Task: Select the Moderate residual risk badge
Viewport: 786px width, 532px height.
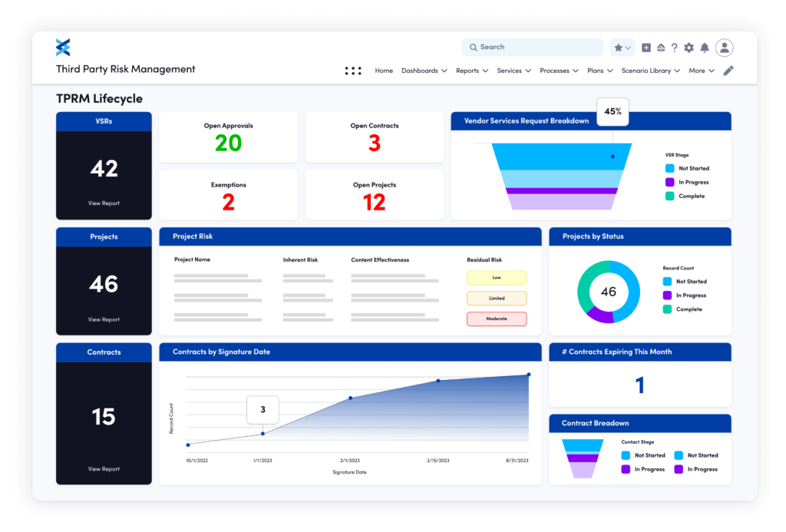Action: (497, 319)
